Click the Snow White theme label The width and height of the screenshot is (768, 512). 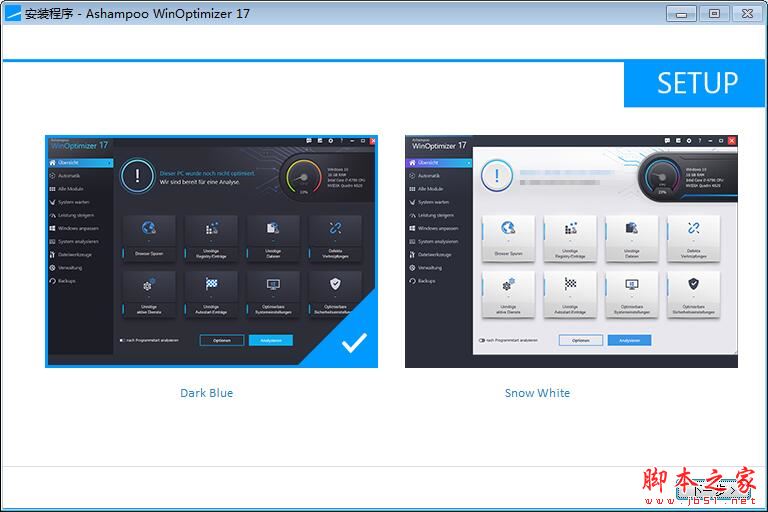pos(537,393)
